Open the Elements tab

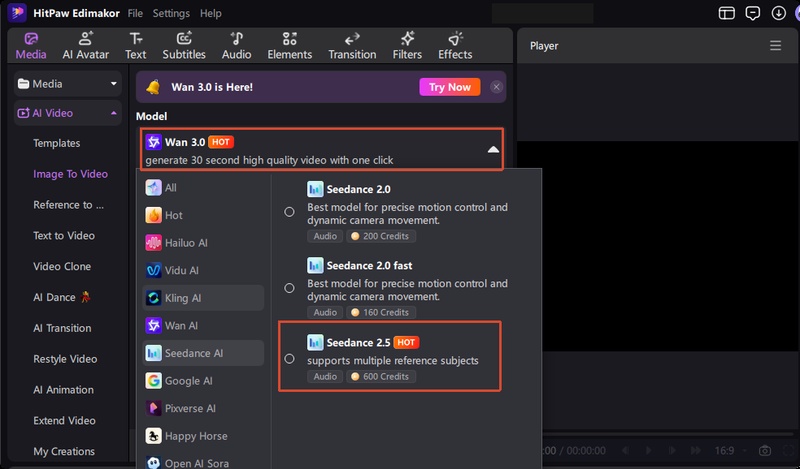point(290,45)
